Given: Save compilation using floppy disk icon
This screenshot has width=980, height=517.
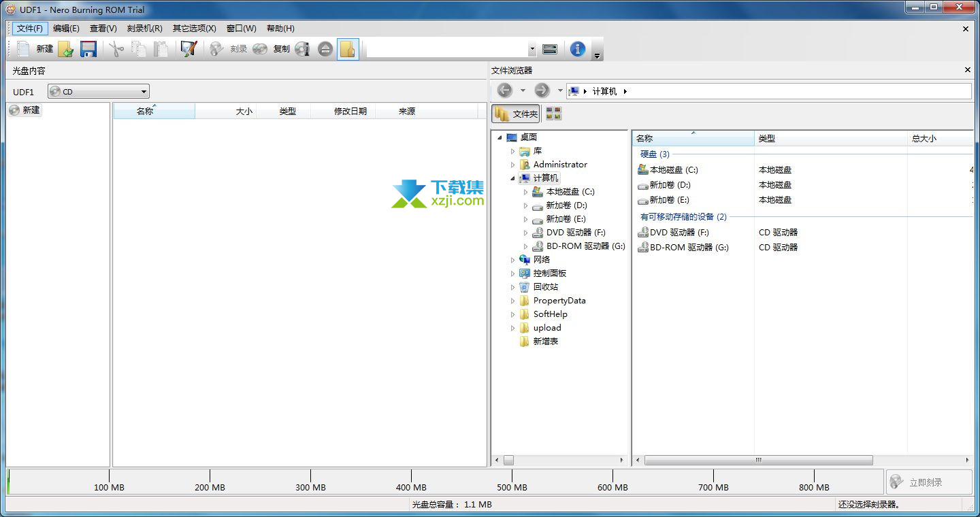Looking at the screenshot, I should [88, 49].
